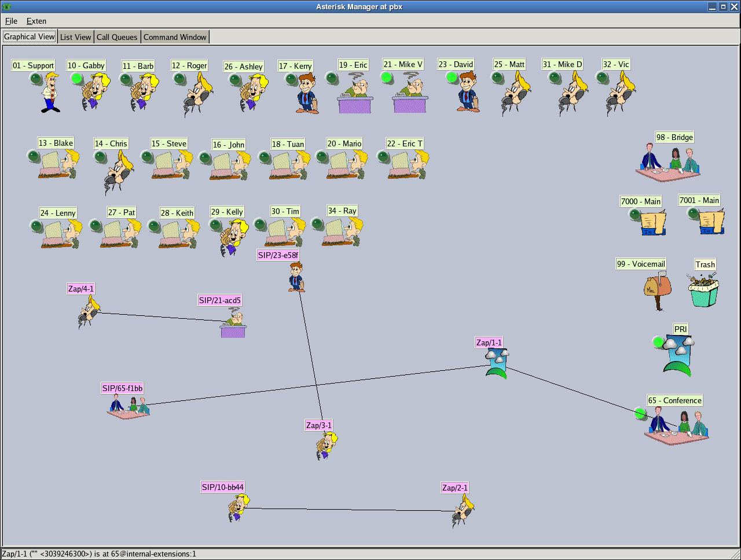
Task: Click the 22 - Eric T label
Action: (405, 143)
